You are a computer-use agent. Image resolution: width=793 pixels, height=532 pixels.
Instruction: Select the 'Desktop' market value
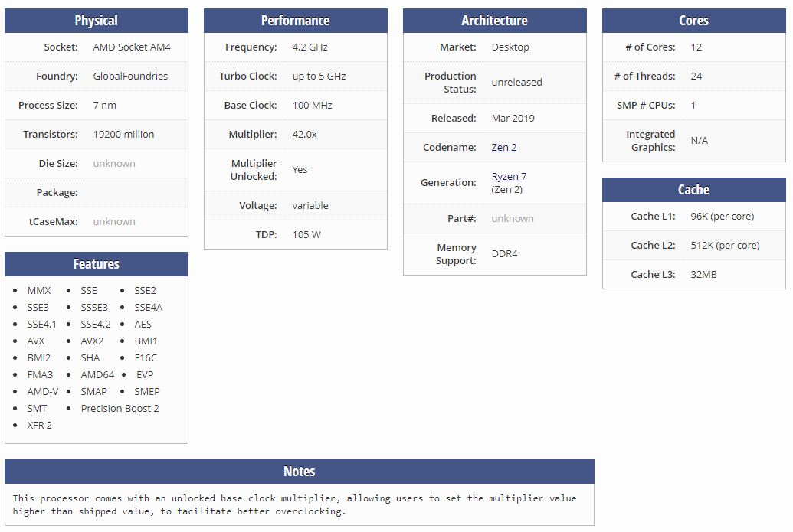pos(510,47)
